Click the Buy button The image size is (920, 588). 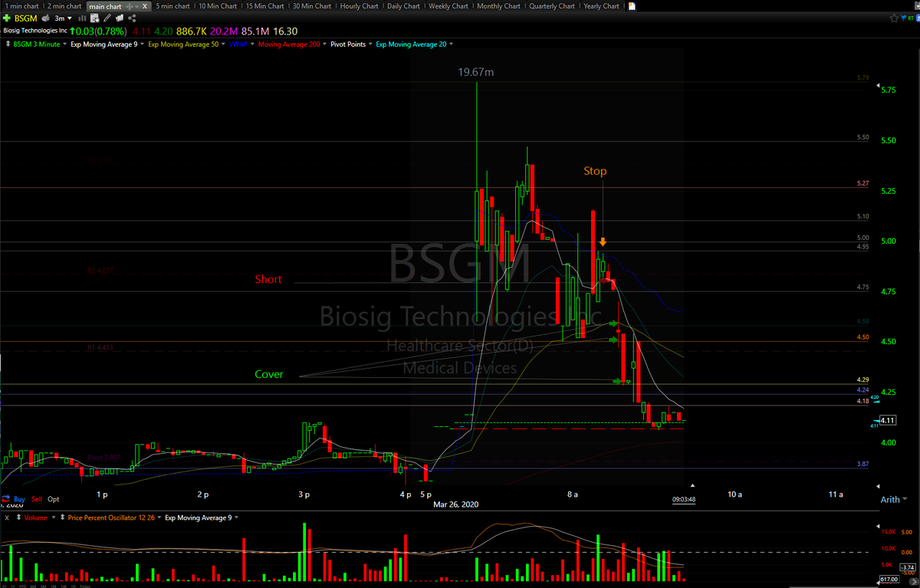pos(19,499)
